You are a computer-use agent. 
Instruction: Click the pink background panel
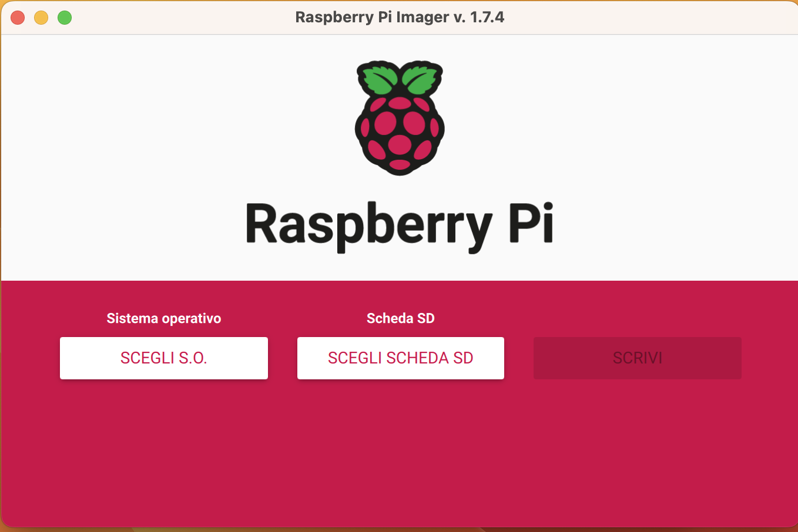[399, 458]
